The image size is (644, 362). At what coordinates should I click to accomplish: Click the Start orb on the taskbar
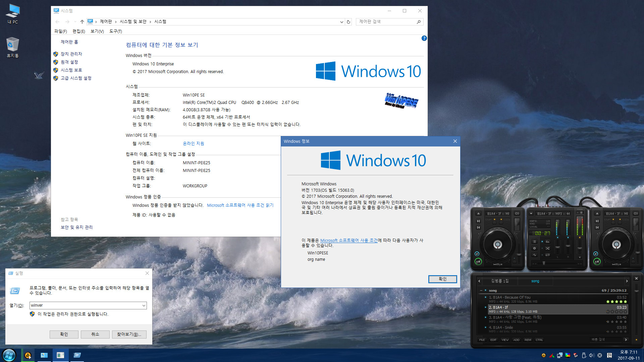tap(9, 355)
